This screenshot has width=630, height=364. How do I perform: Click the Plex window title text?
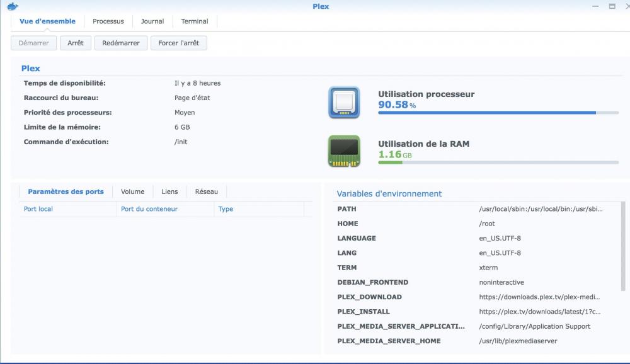pos(321,6)
